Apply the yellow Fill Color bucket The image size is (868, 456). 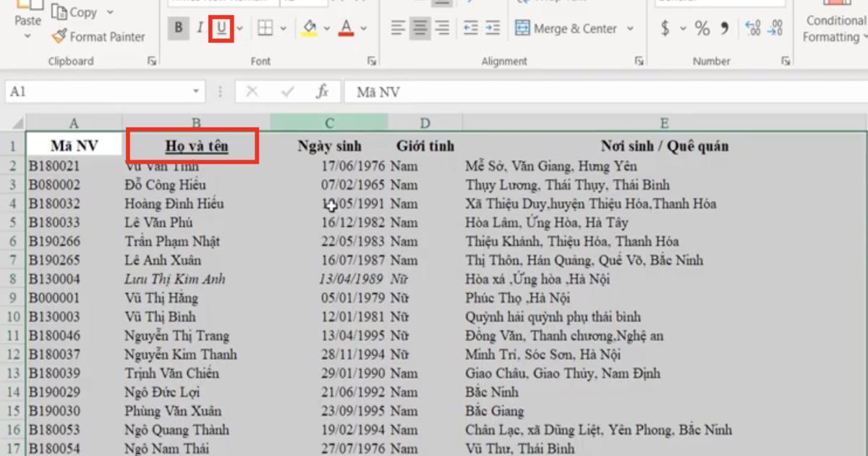[x=310, y=28]
